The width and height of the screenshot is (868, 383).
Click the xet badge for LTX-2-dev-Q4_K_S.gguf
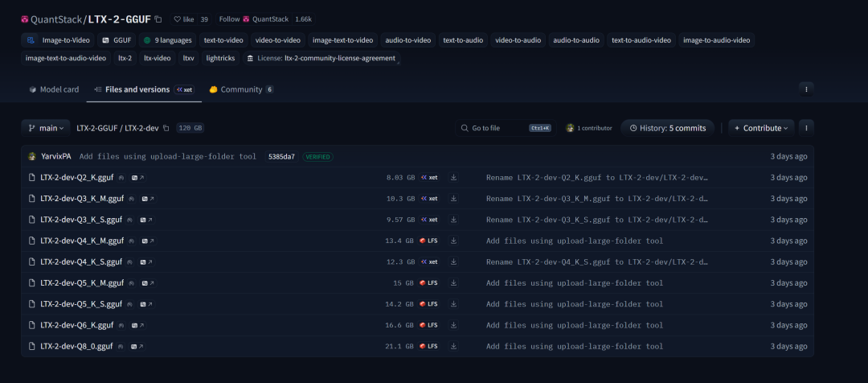click(429, 262)
